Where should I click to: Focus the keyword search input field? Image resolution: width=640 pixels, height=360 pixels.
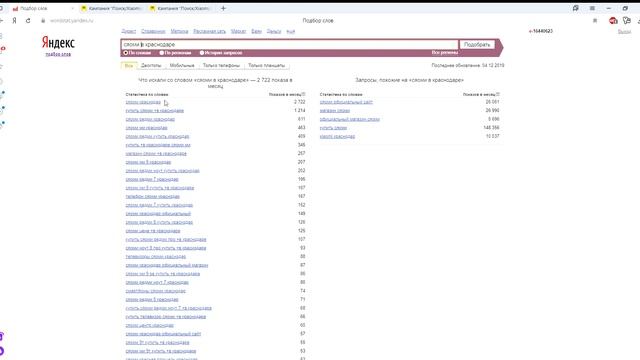point(290,44)
